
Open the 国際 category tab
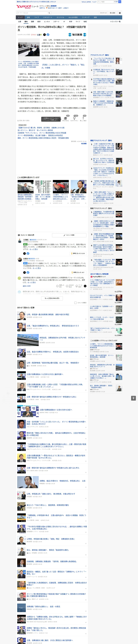(x=32, y=21)
